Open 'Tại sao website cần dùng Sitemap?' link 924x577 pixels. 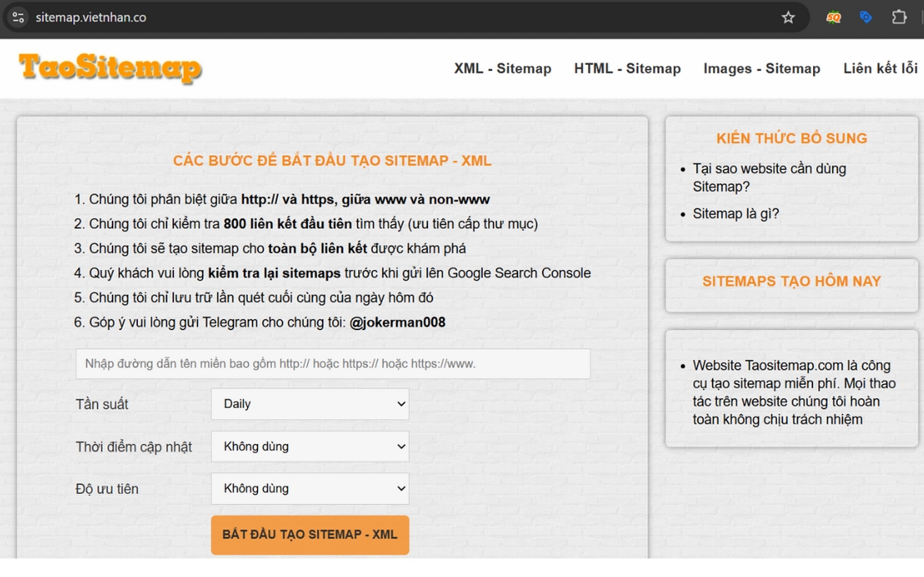769,178
